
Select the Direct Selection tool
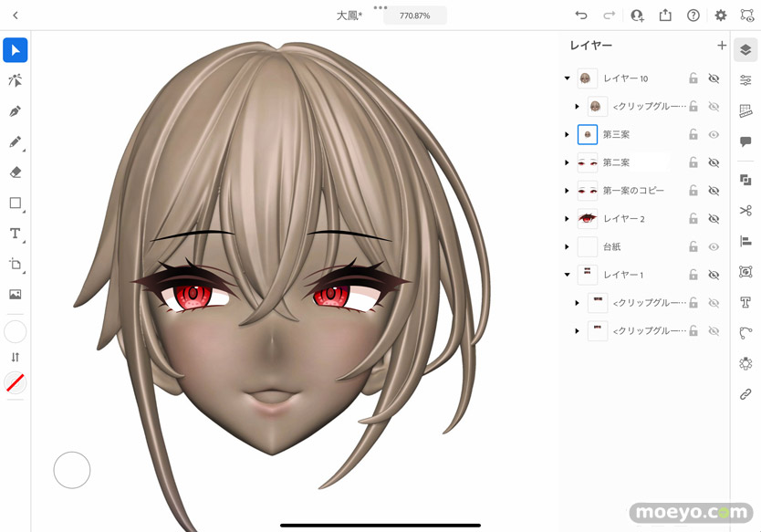click(16, 80)
